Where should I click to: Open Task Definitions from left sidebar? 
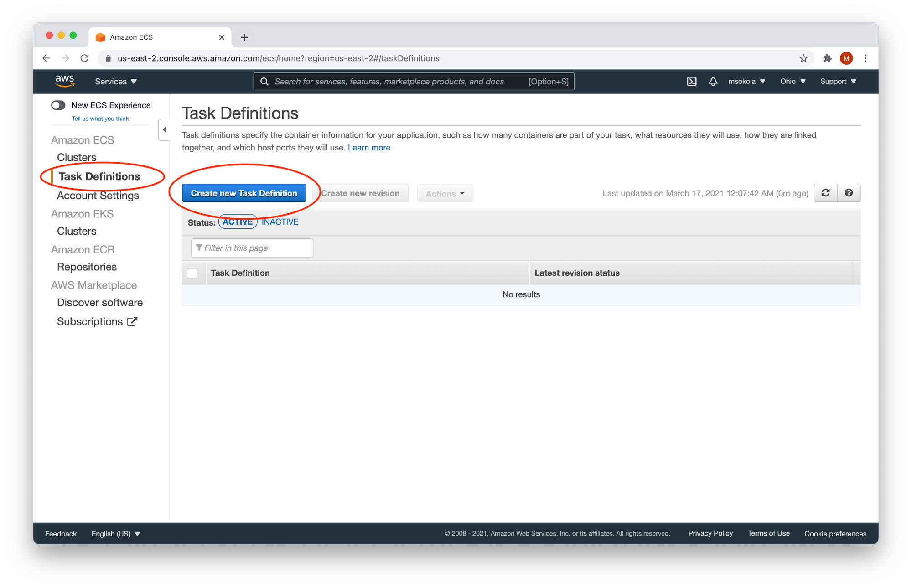(99, 176)
